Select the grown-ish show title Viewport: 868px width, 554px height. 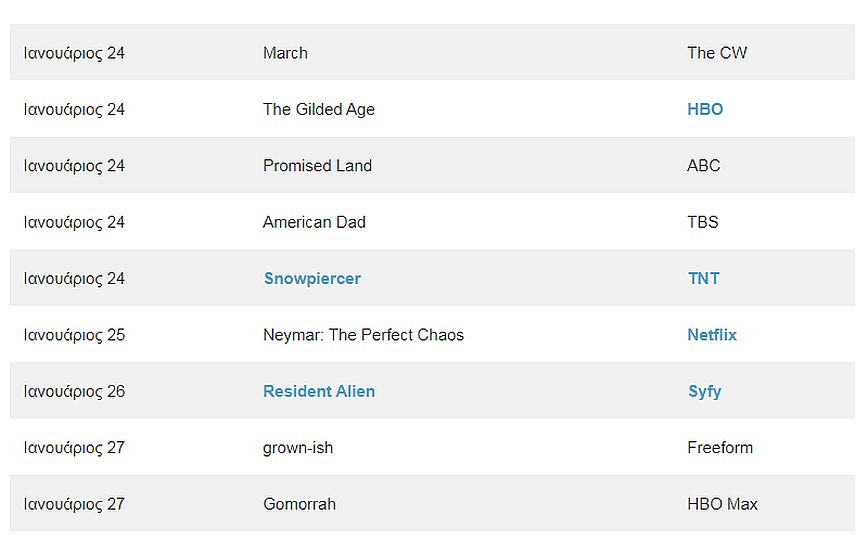coord(298,448)
